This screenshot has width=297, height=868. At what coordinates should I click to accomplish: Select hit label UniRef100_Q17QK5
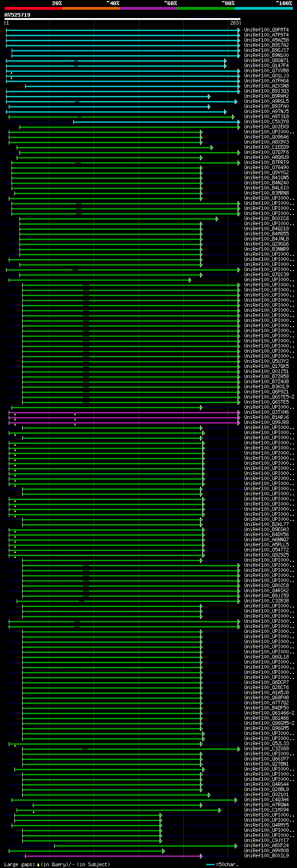click(266, 367)
